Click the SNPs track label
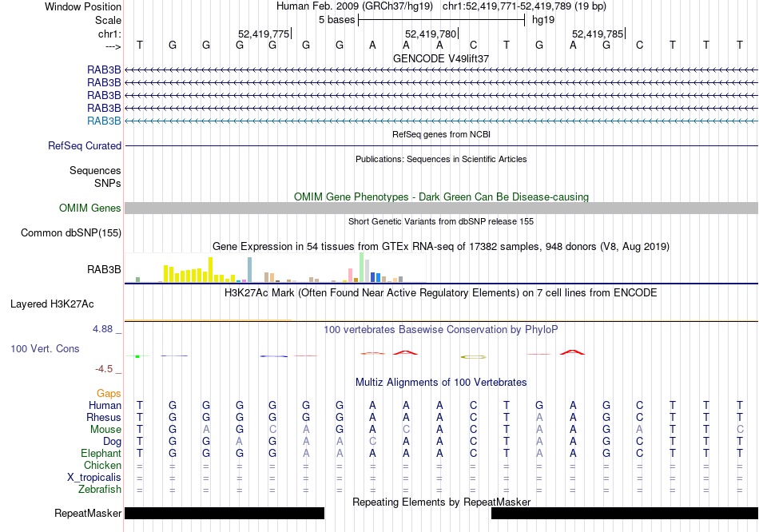 (x=108, y=184)
